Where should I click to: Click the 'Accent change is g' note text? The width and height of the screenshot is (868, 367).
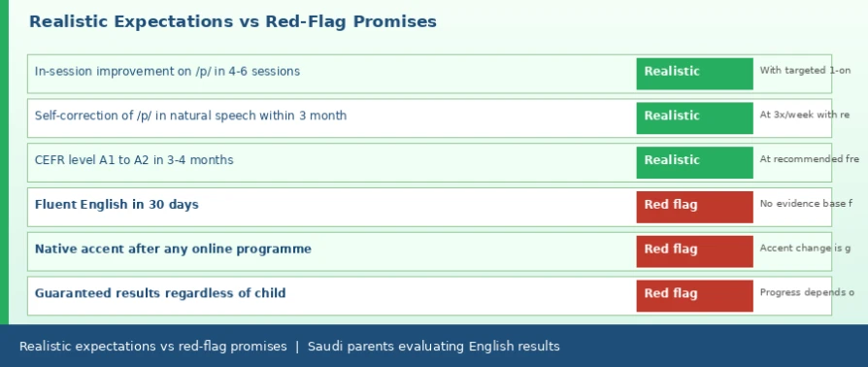tap(805, 248)
